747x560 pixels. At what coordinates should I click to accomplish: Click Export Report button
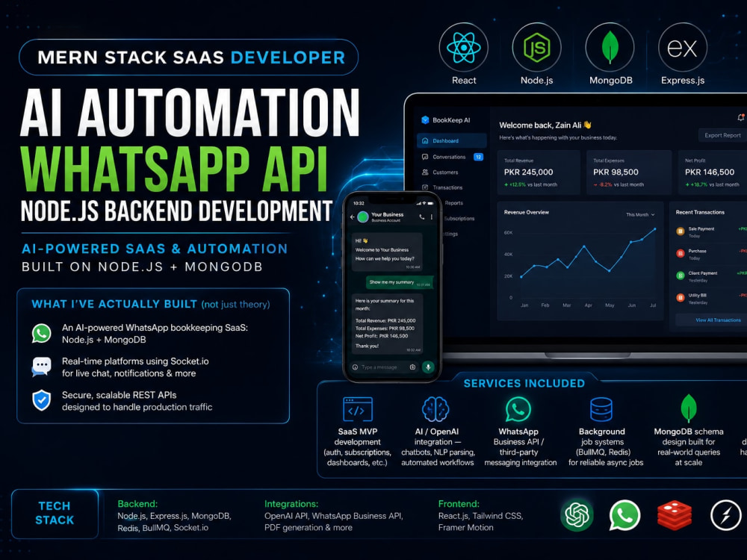(x=722, y=135)
